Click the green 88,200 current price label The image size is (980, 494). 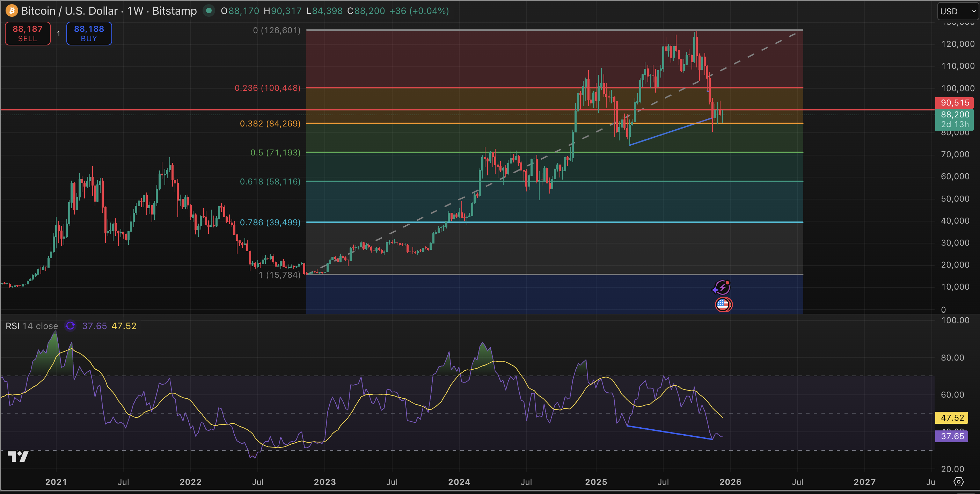click(954, 115)
